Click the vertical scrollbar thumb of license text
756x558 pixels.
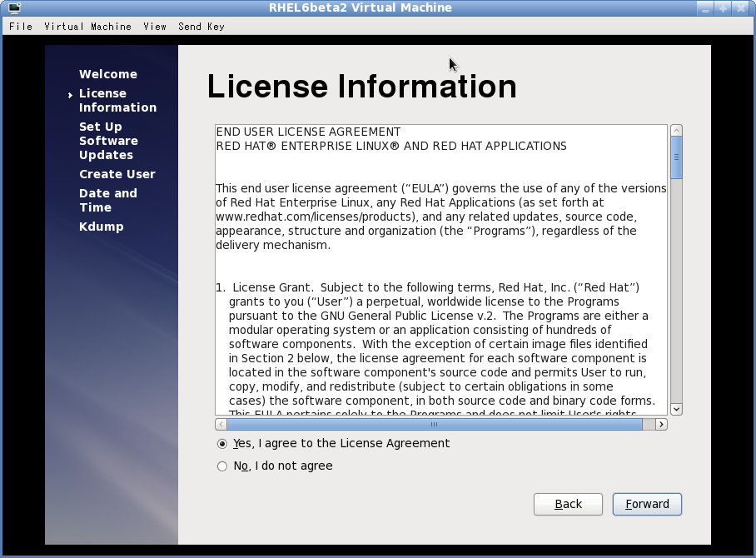click(x=676, y=157)
